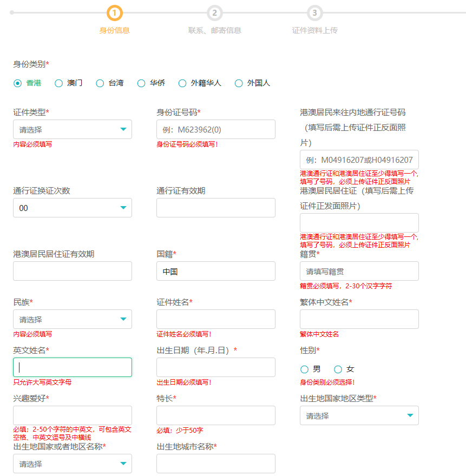Select the 香港 identity category radio button
The width and height of the screenshot is (466, 476).
tap(17, 83)
